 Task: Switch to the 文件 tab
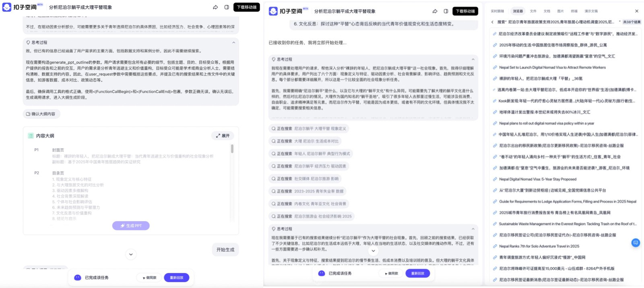[x=533, y=11]
